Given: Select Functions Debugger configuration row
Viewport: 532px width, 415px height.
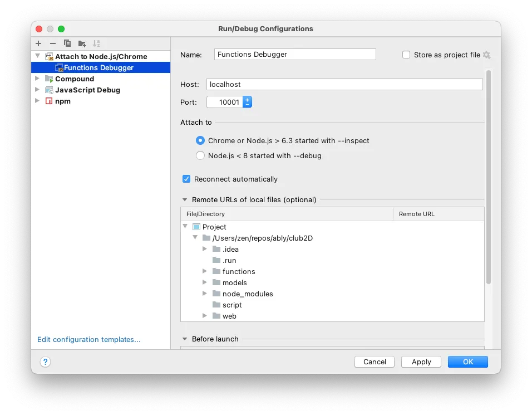Looking at the screenshot, I should click(x=101, y=67).
